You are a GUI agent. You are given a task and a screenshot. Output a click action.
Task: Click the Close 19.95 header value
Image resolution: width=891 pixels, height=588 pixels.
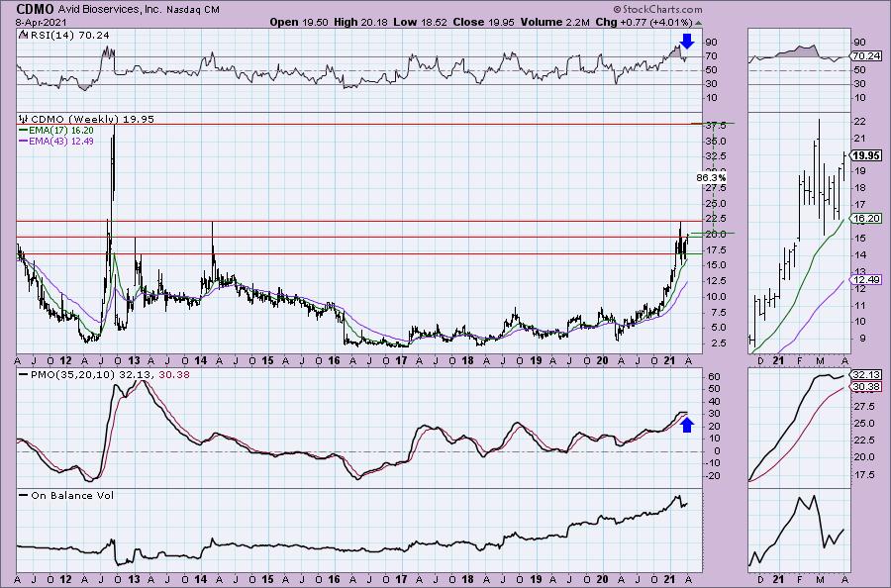click(483, 22)
